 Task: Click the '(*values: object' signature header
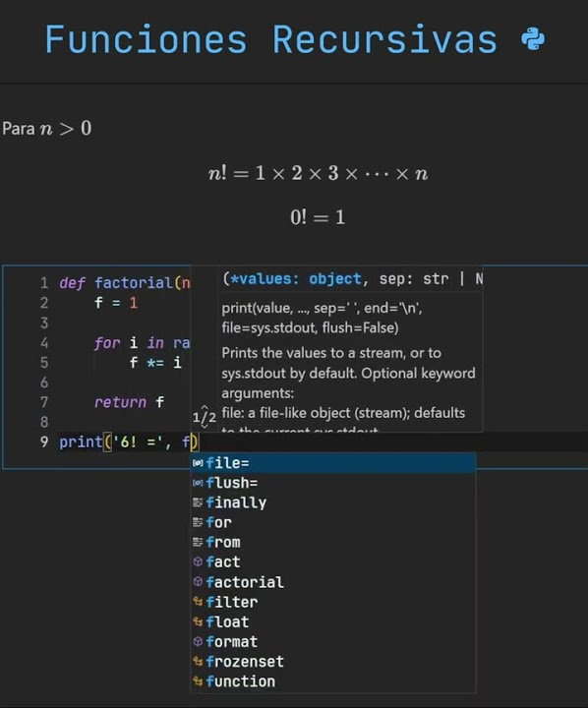point(352,279)
